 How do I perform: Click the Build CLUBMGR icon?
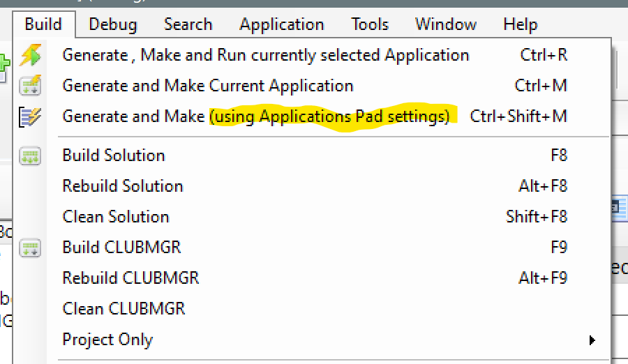30,248
